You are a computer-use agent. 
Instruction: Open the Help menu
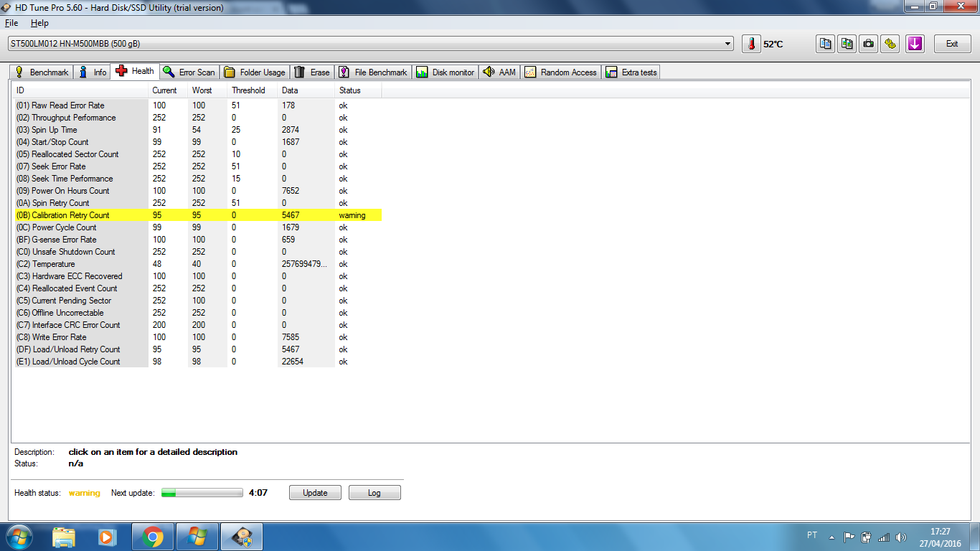click(39, 23)
